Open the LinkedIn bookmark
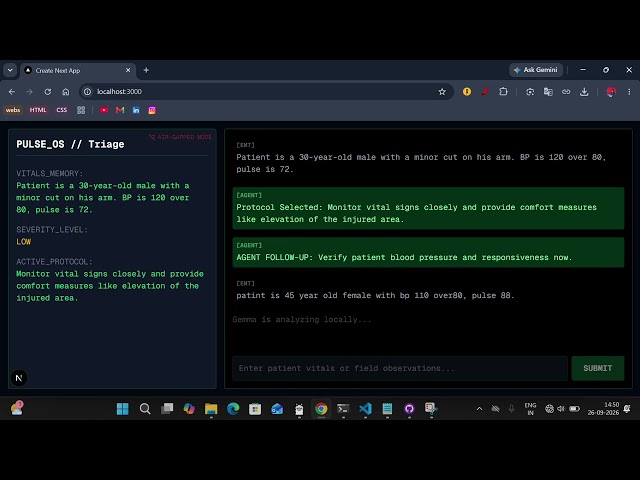 136,110
